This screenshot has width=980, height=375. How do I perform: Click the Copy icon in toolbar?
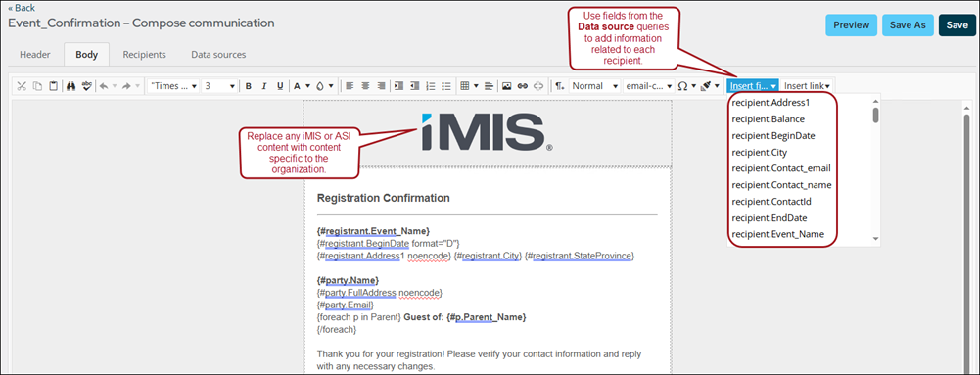pyautogui.click(x=37, y=86)
